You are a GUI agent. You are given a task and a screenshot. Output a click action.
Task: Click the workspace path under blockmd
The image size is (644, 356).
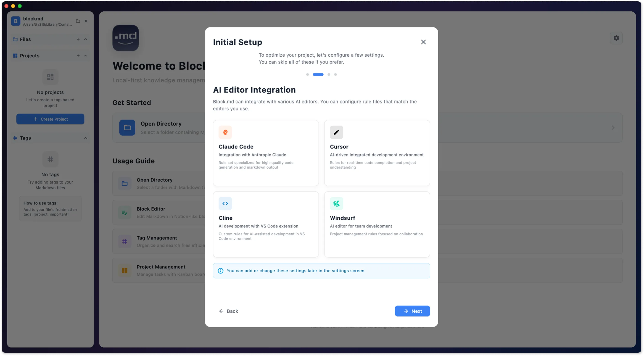[x=47, y=24]
